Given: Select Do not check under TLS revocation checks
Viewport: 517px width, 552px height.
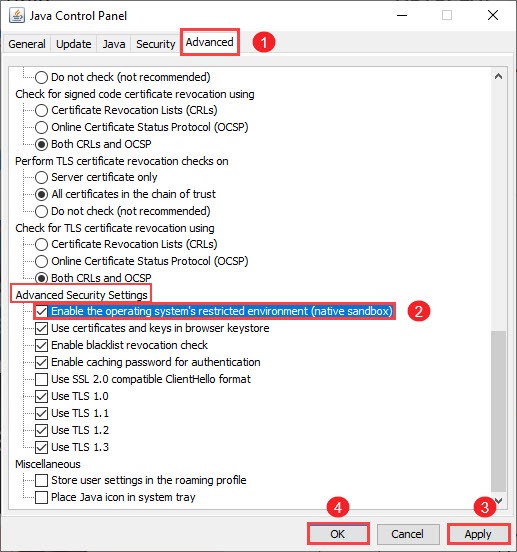Looking at the screenshot, I should pos(42,211).
